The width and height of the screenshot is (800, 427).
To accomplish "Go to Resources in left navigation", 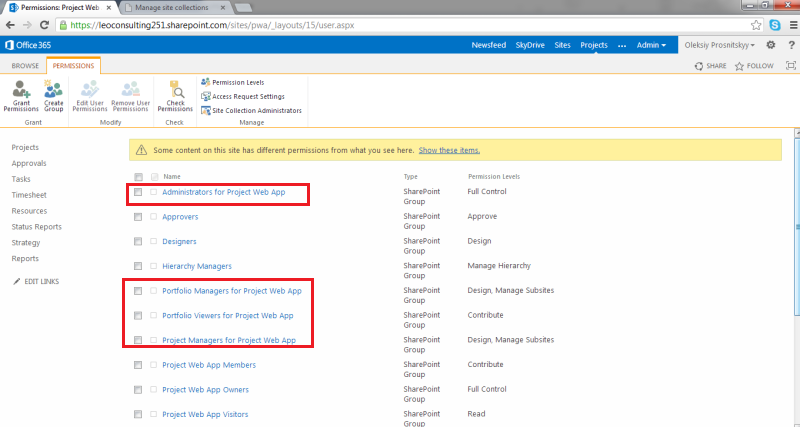I will [29, 211].
